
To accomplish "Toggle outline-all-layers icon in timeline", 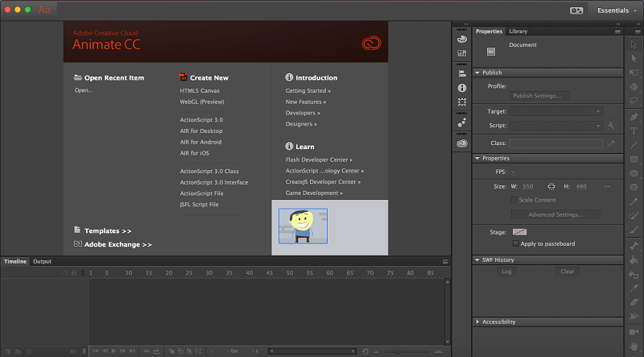I will (x=83, y=272).
